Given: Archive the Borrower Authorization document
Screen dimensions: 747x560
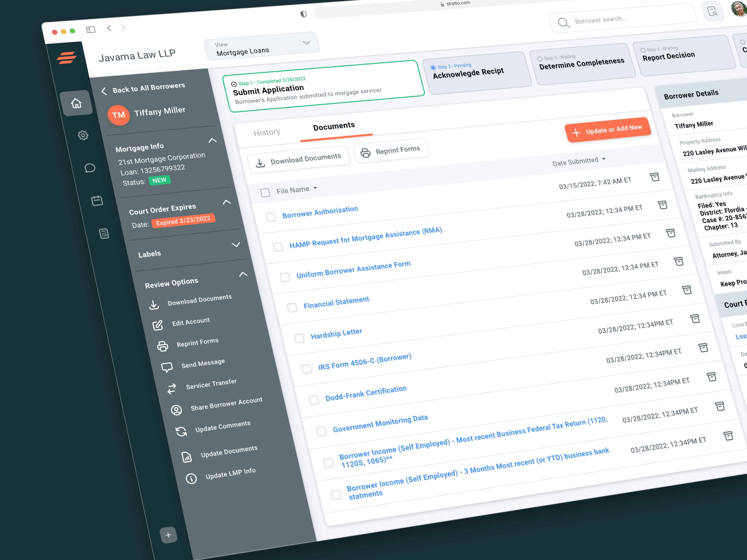Looking at the screenshot, I should [x=654, y=177].
